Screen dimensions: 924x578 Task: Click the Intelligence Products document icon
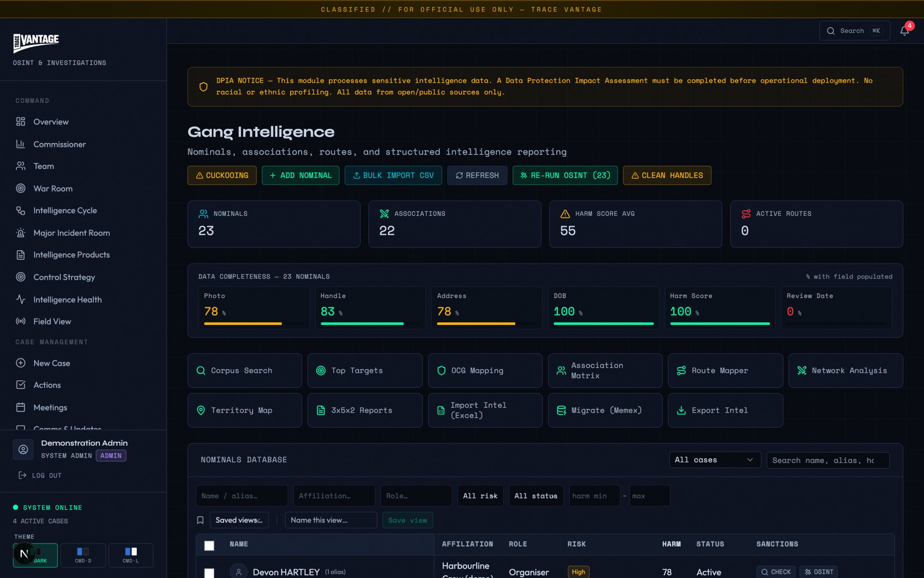[21, 255]
